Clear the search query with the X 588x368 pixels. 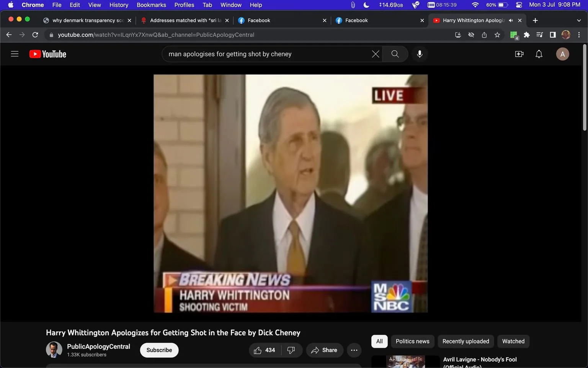(x=375, y=54)
